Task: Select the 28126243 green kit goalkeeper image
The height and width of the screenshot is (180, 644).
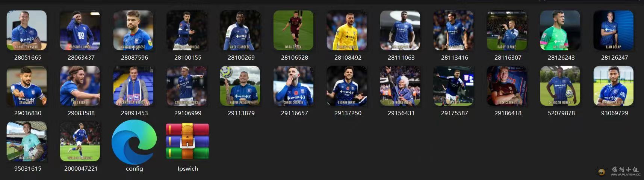Action: [560, 30]
